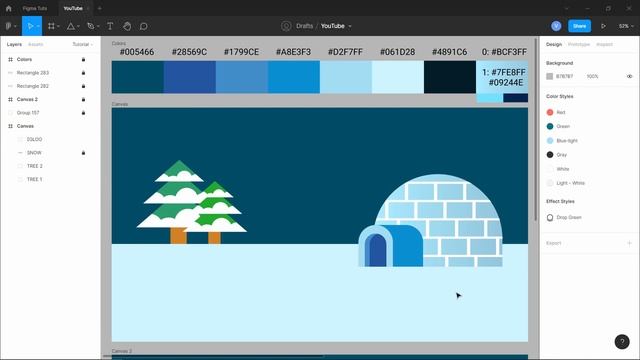This screenshot has width=640, height=360.
Task: Go to Figma home icon
Action: coord(9,8)
